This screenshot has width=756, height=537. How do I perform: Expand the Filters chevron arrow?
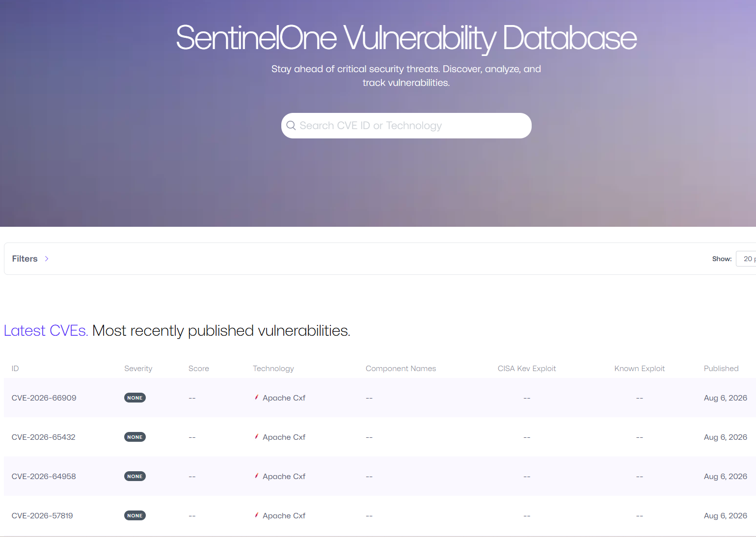click(x=47, y=259)
